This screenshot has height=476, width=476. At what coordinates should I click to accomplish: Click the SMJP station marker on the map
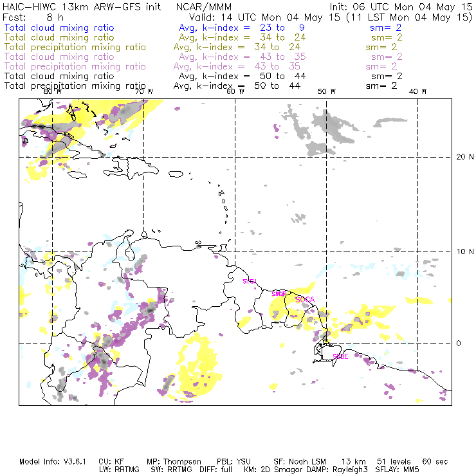[x=279, y=294]
